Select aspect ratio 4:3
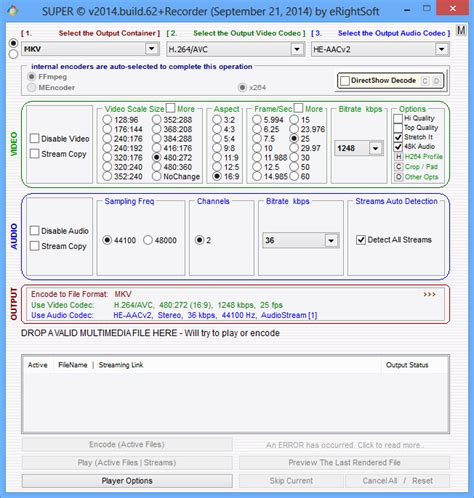The height and width of the screenshot is (498, 474). [x=217, y=129]
